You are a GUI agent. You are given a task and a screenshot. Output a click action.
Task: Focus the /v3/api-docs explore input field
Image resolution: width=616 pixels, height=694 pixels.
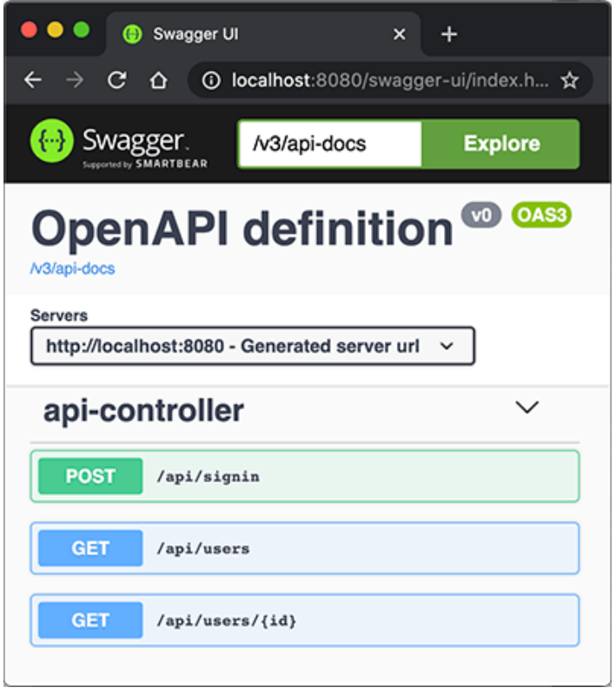click(x=330, y=144)
